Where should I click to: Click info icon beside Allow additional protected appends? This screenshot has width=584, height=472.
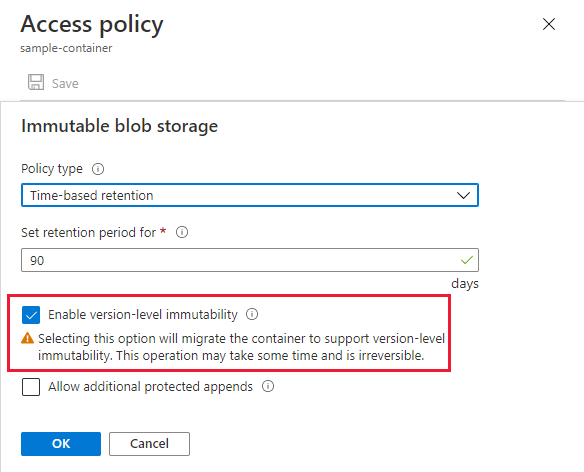pyautogui.click(x=268, y=386)
